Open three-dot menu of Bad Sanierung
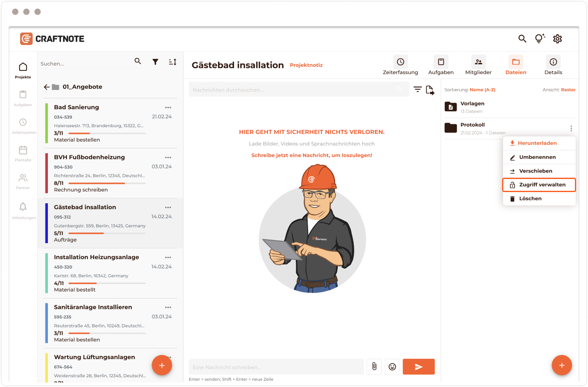 click(168, 107)
